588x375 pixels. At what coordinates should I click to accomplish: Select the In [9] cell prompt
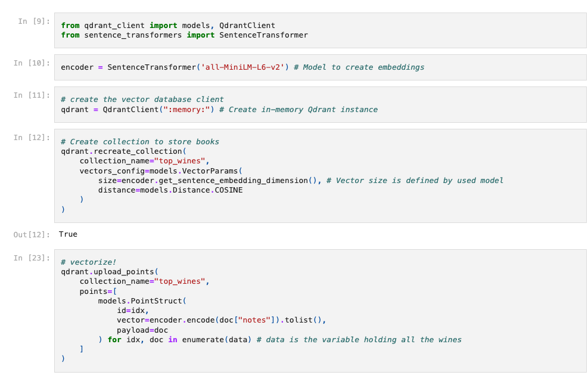(34, 21)
